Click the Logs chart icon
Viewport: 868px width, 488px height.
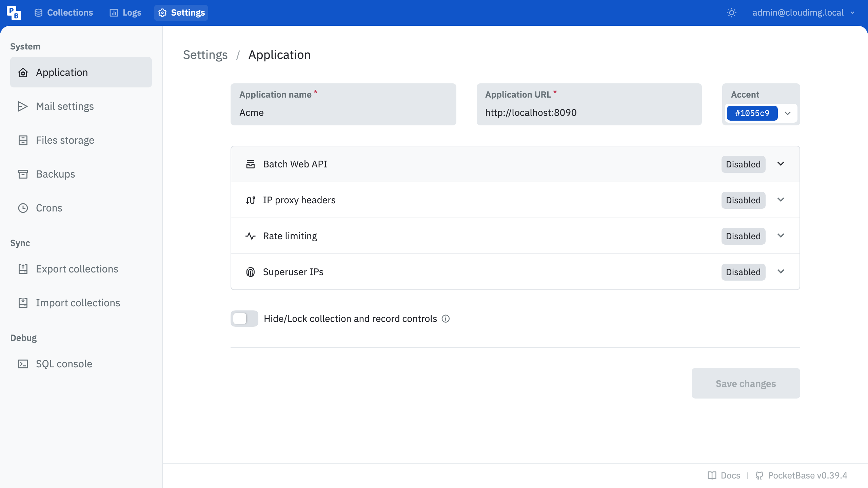[114, 13]
